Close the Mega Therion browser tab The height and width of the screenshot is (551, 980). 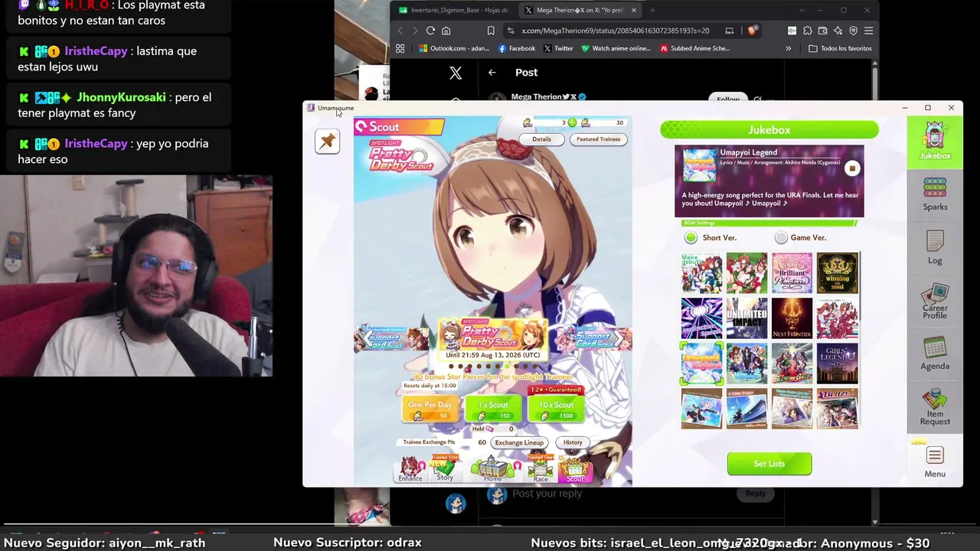tap(633, 10)
